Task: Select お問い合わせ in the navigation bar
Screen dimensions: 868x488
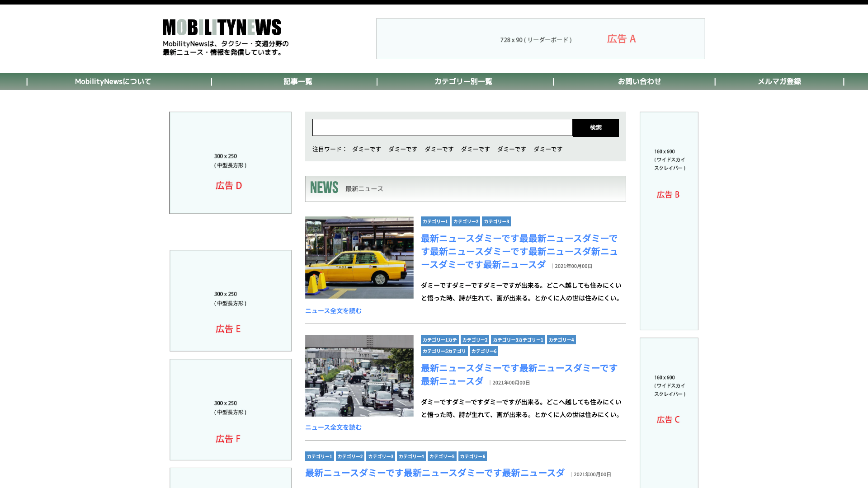Action: [639, 82]
